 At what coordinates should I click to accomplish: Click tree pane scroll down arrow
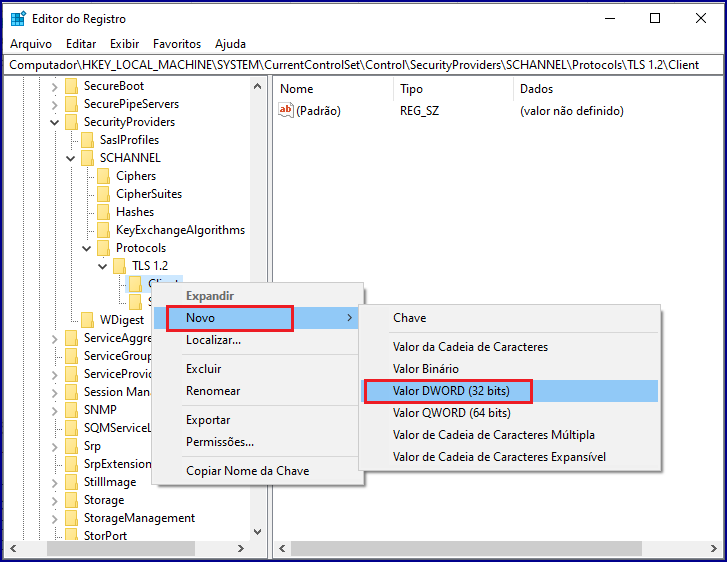click(x=258, y=532)
